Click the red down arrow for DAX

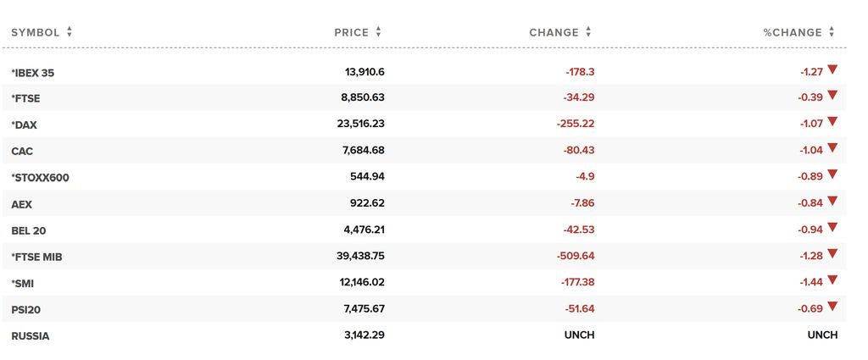tap(832, 122)
